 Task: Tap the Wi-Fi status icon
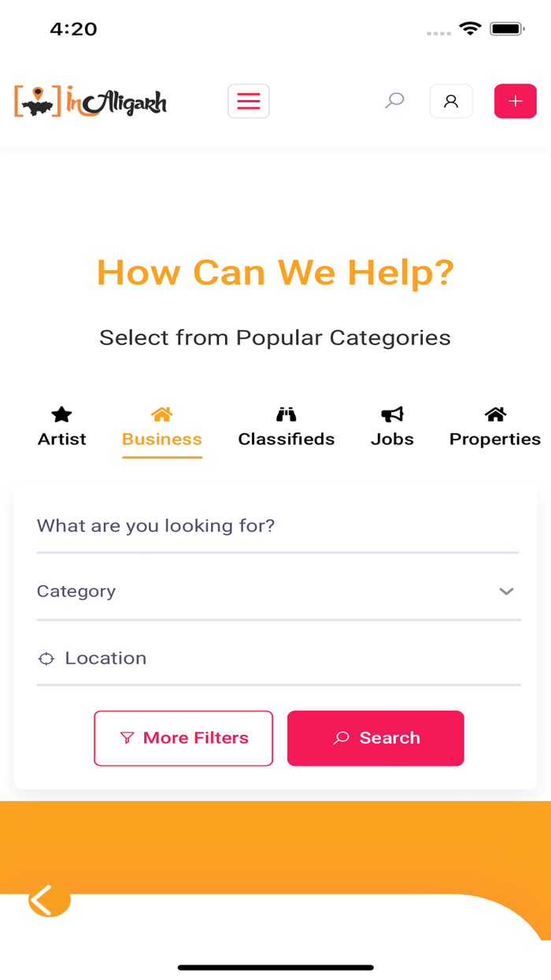point(470,29)
